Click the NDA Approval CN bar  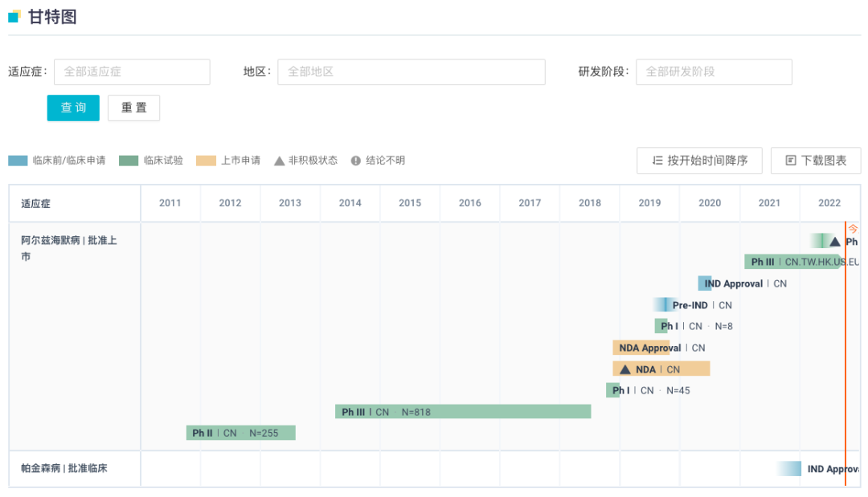tap(641, 348)
